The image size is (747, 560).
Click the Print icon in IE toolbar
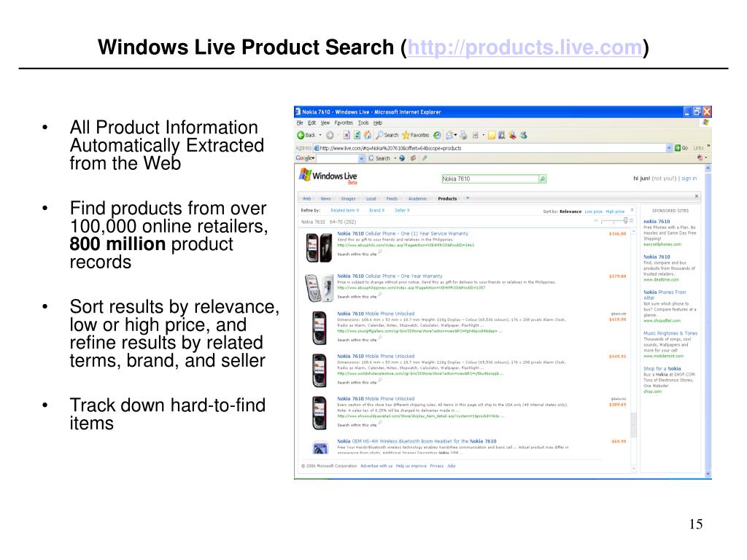click(x=463, y=135)
